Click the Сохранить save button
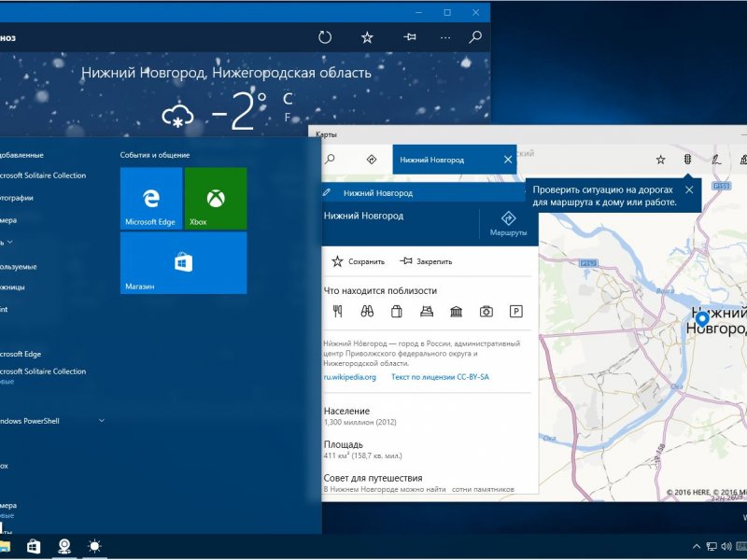 click(358, 261)
